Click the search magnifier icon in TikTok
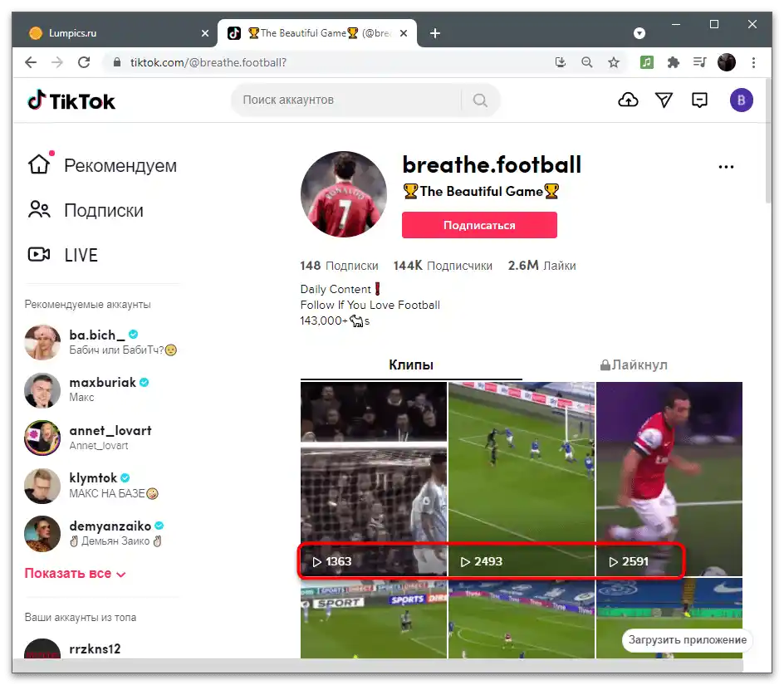This screenshot has height=685, width=784. point(480,100)
